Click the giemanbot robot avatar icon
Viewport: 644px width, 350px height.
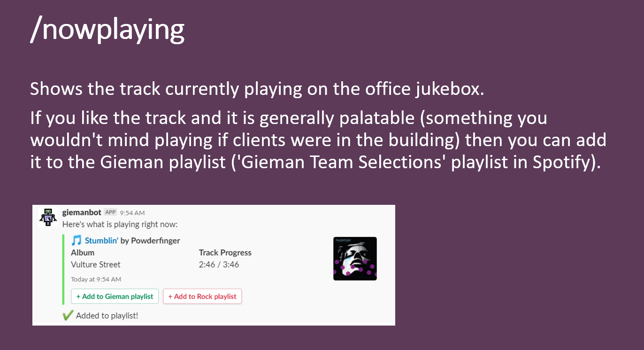(x=48, y=218)
